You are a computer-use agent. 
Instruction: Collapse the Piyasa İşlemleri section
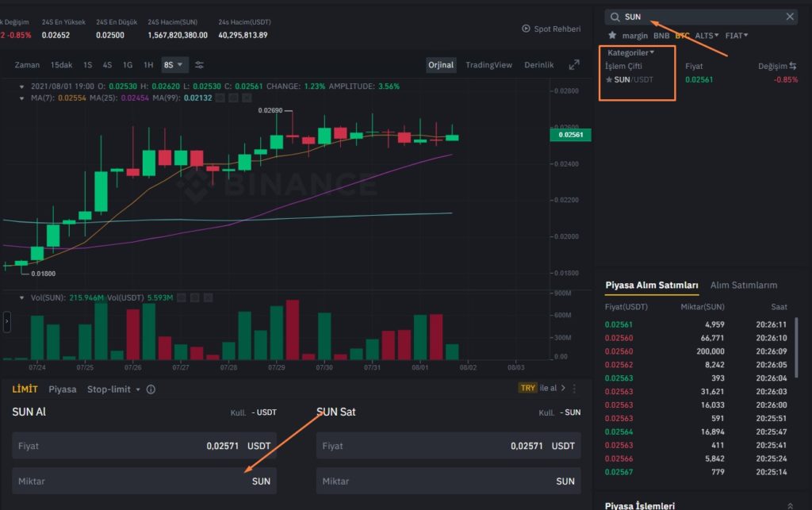click(x=791, y=506)
